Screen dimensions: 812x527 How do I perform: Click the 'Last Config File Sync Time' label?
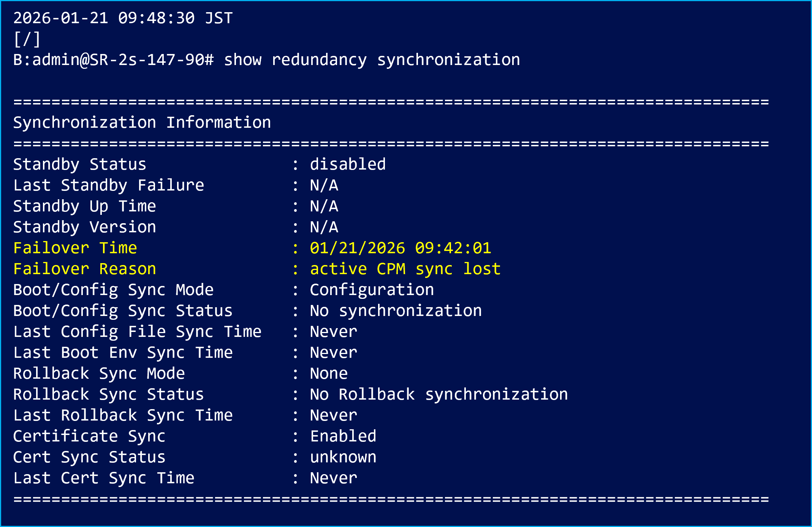[137, 332]
